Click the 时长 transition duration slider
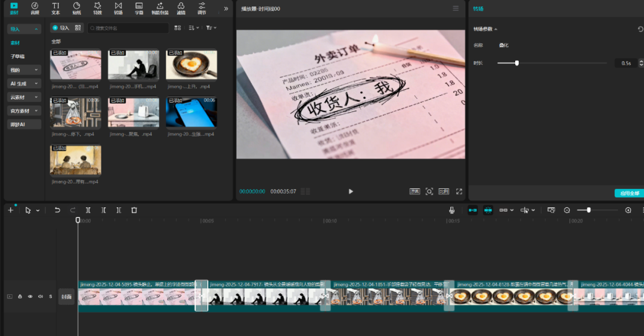This screenshot has height=336, width=644. click(516, 63)
